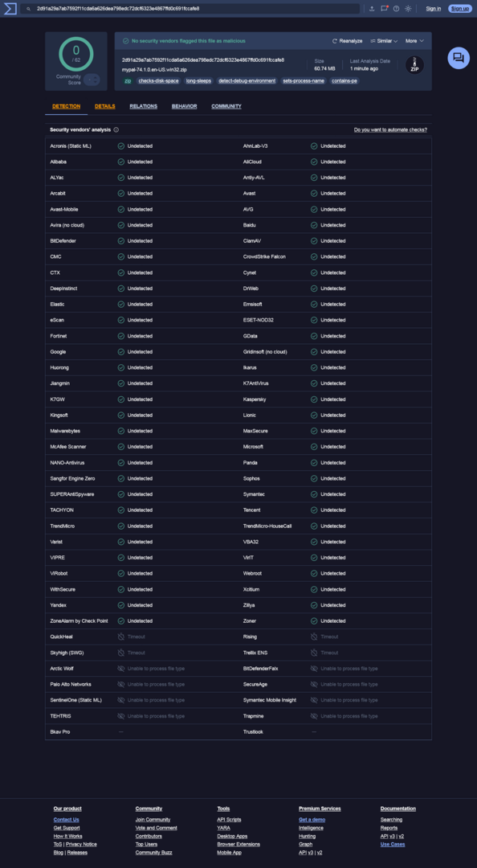Click the ZIP file type icon
The width and height of the screenshot is (477, 868).
click(x=414, y=65)
